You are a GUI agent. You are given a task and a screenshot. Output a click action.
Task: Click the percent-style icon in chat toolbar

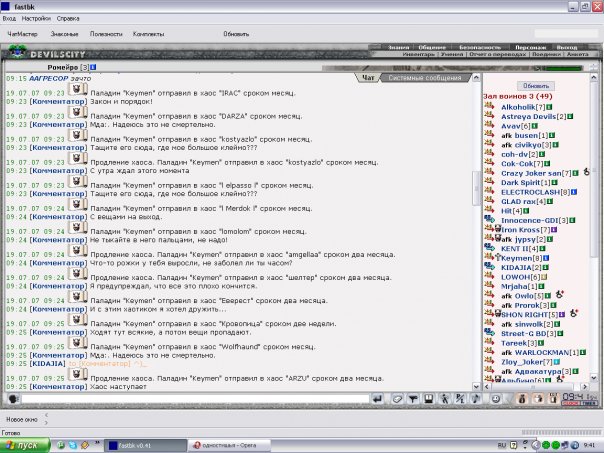click(x=460, y=399)
